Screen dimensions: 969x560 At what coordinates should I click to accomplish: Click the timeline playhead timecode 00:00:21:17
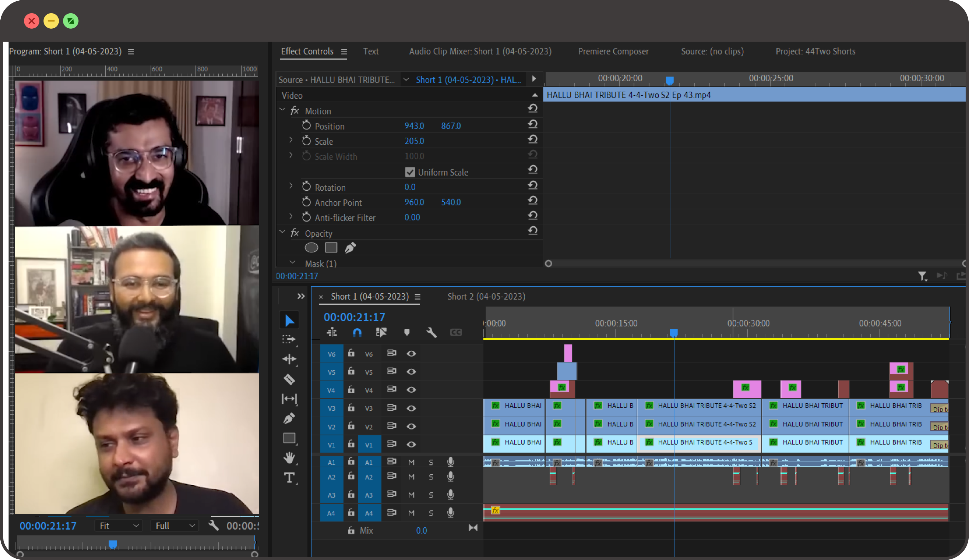tap(354, 317)
